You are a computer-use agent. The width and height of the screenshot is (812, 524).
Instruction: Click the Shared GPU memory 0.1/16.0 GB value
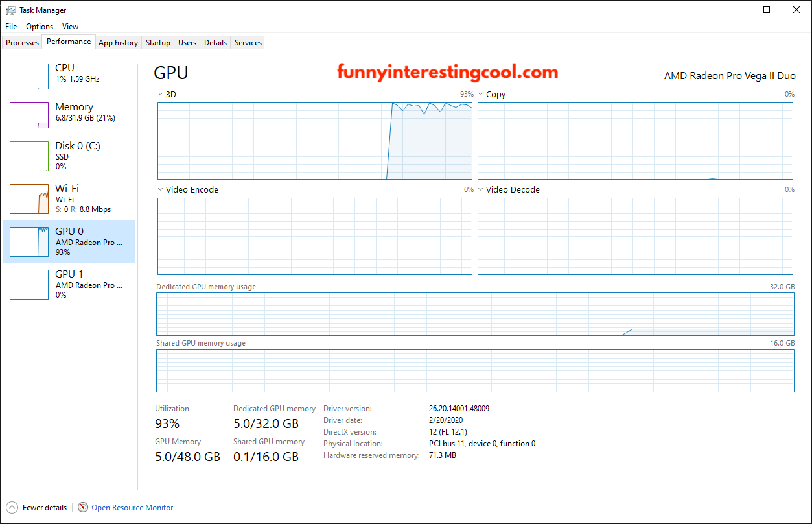point(266,457)
